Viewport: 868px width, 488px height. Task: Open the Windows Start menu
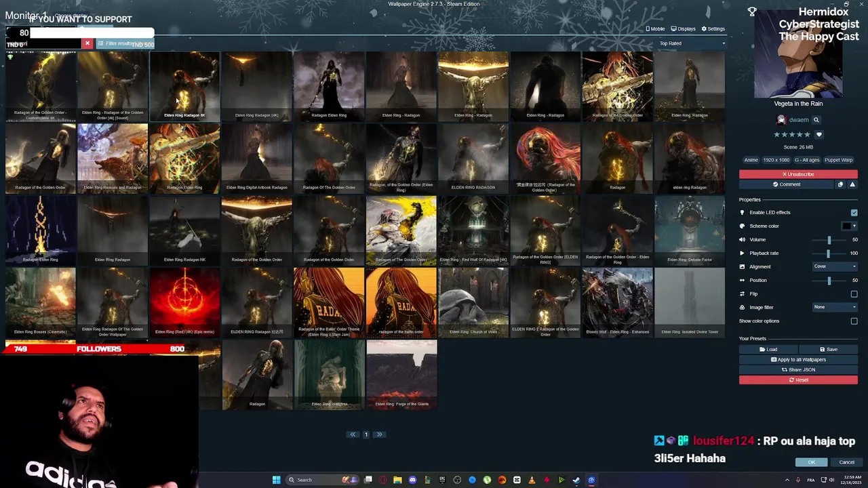[276, 480]
